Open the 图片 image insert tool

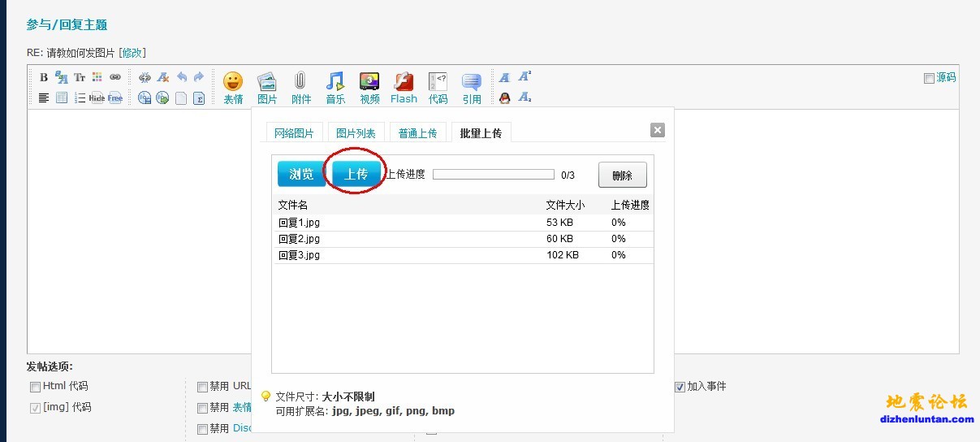(267, 88)
